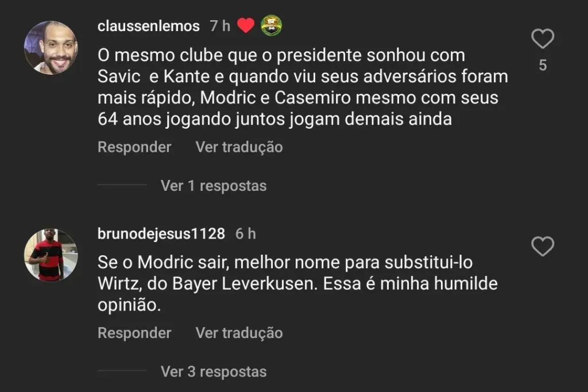Click the red heart beside claussenlemos
This screenshot has height=392, width=588.
(x=246, y=26)
